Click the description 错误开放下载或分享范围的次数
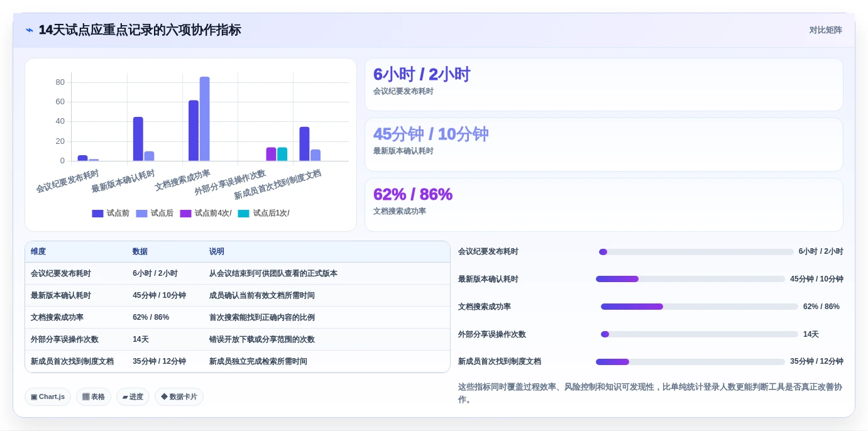868x431 pixels. (262, 339)
